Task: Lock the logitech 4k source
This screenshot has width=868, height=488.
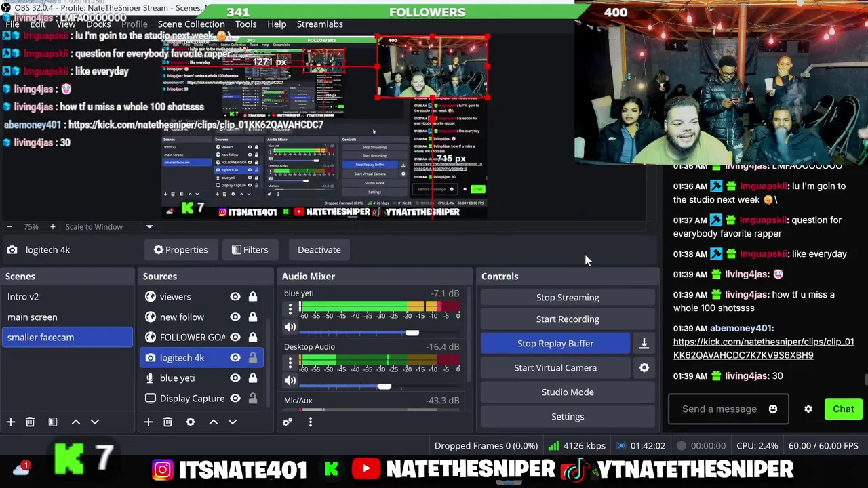Action: coord(252,358)
